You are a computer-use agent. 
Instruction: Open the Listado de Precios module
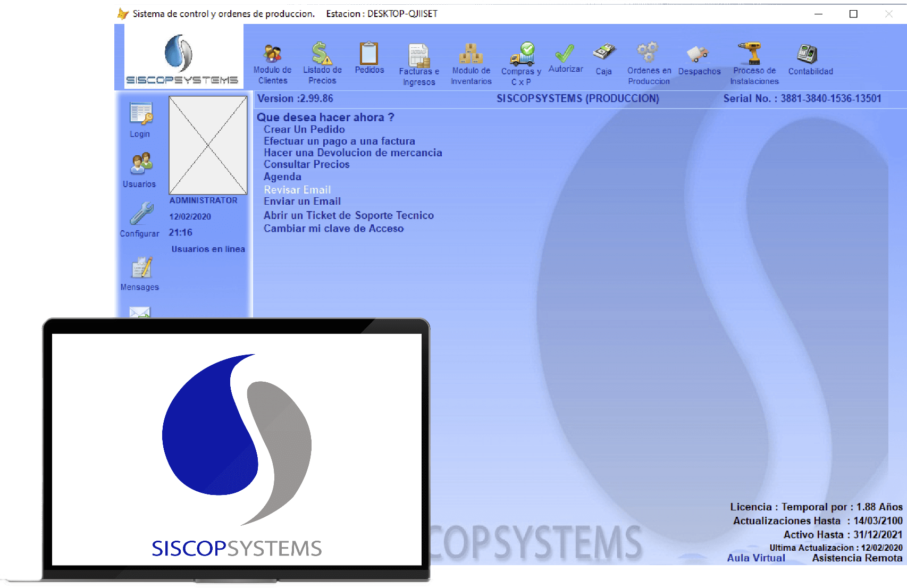322,54
